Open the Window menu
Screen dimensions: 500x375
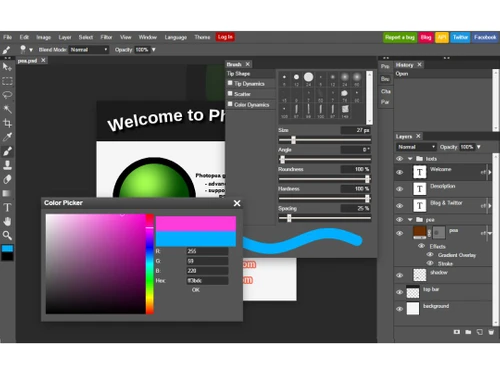tap(148, 37)
